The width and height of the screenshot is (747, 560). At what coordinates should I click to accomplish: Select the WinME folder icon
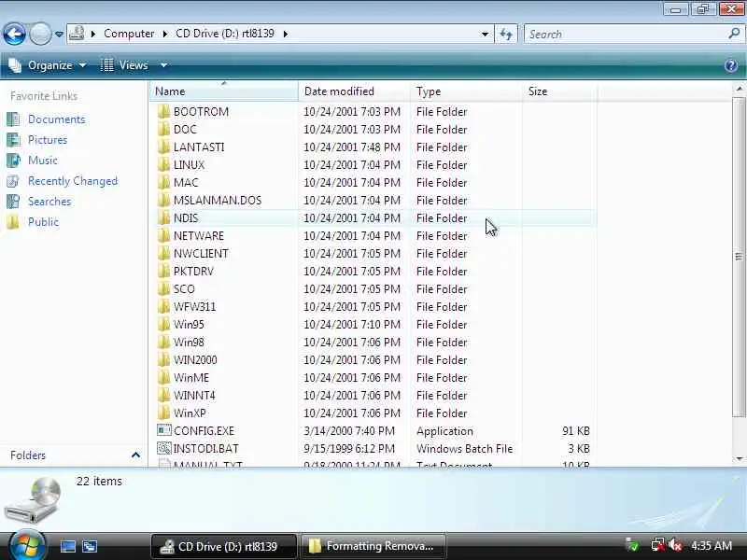pos(163,378)
